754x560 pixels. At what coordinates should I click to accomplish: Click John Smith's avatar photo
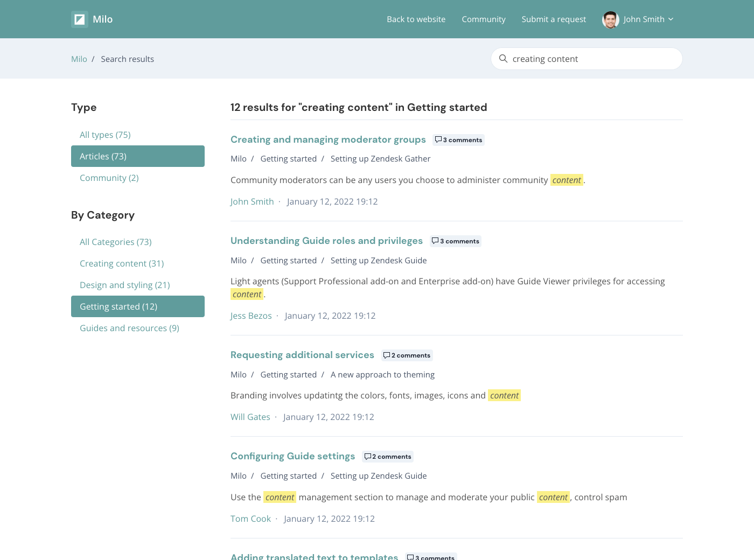tap(610, 19)
